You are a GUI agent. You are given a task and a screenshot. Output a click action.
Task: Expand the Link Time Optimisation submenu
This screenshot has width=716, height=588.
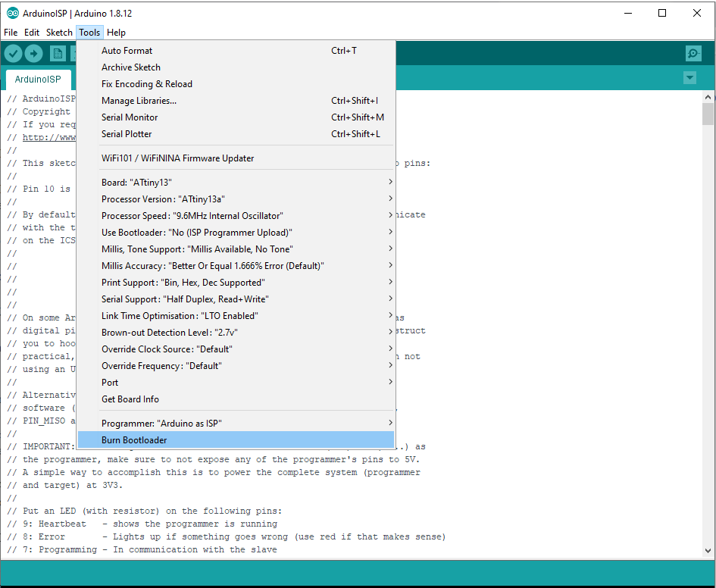(236, 315)
